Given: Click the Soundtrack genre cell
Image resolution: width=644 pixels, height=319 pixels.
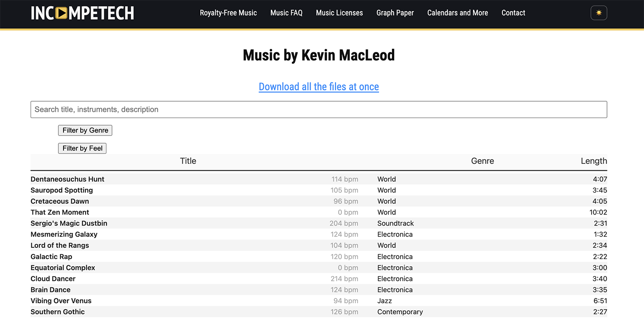Looking at the screenshot, I should [x=396, y=223].
